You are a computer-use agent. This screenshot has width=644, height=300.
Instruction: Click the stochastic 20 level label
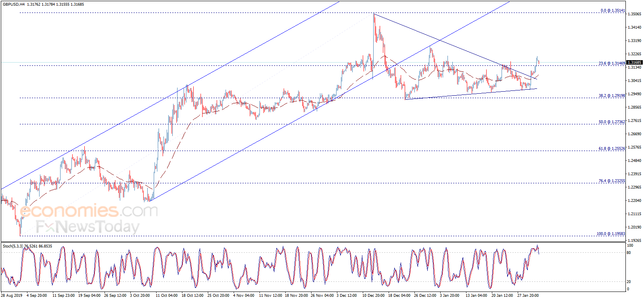click(x=629, y=282)
